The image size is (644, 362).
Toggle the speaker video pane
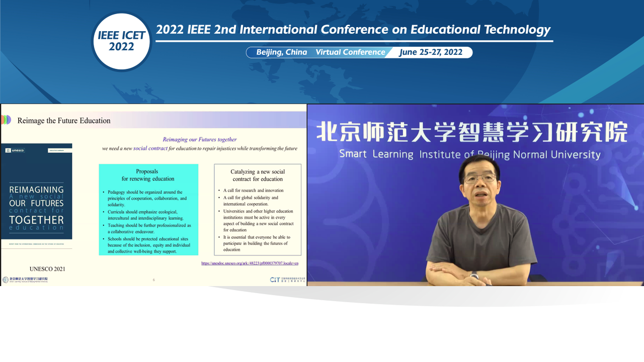tap(475, 195)
